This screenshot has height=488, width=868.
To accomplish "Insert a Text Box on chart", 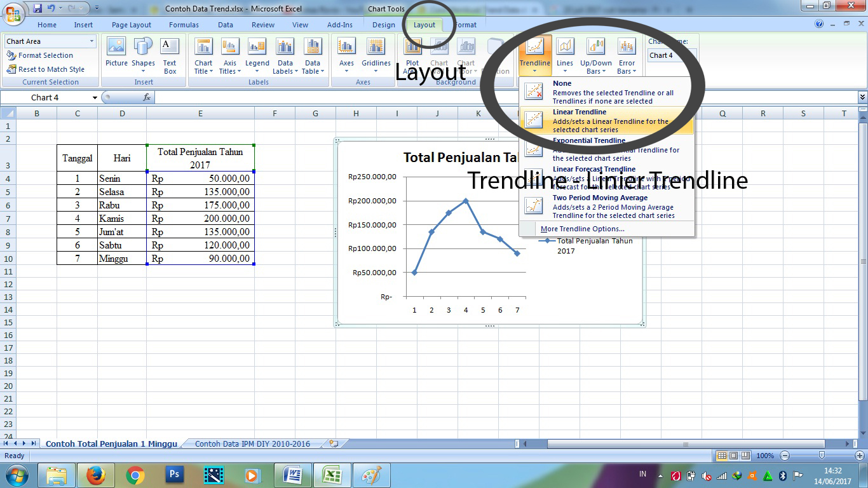I will coord(170,56).
